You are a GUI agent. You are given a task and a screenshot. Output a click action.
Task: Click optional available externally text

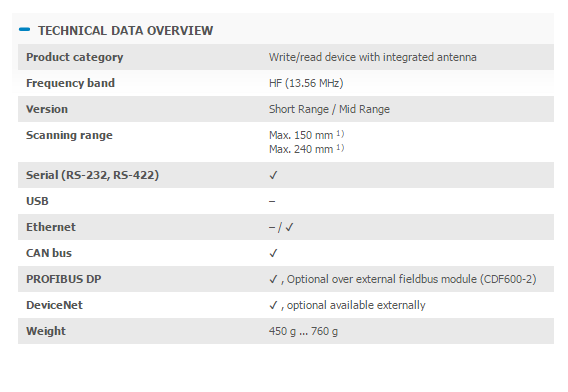[x=356, y=305]
